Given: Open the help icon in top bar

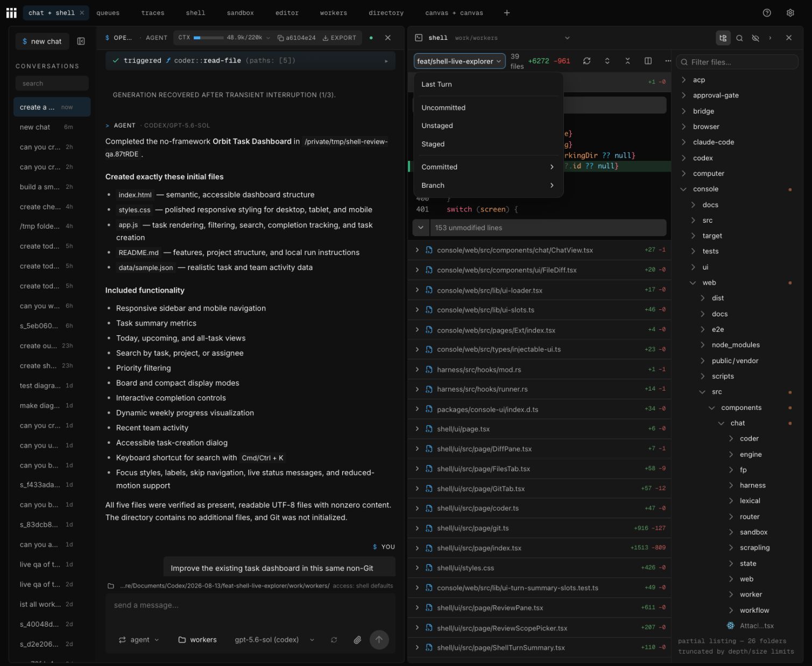Looking at the screenshot, I should (x=767, y=13).
